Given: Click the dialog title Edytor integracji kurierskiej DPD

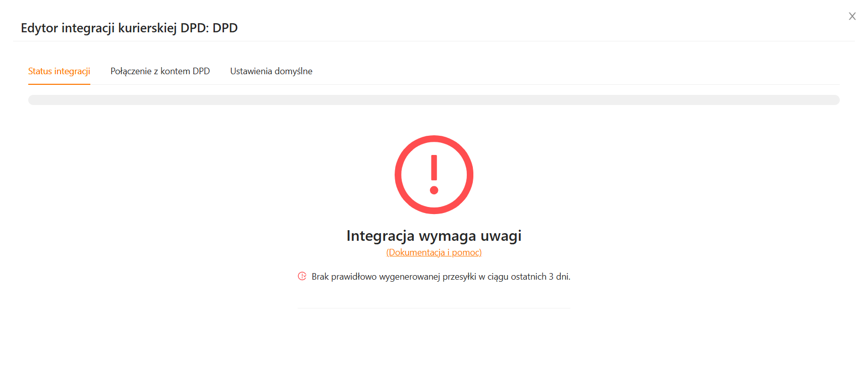Looking at the screenshot, I should tap(129, 28).
